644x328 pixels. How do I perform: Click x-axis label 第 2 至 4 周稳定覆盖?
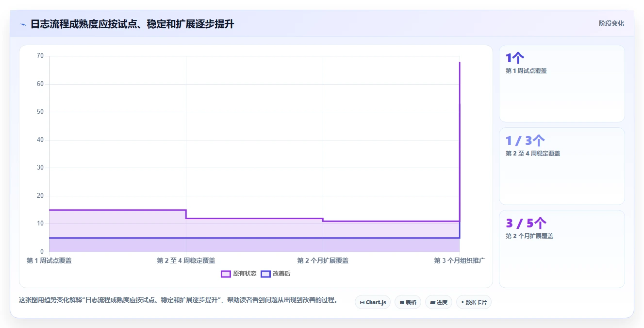tap(186, 260)
